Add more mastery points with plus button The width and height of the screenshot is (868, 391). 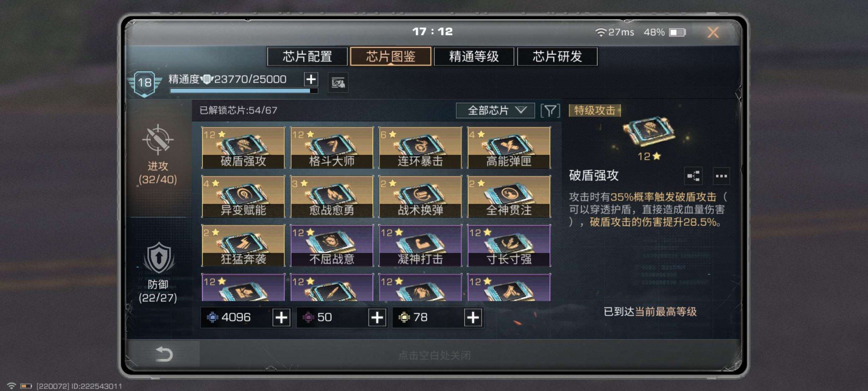point(311,79)
